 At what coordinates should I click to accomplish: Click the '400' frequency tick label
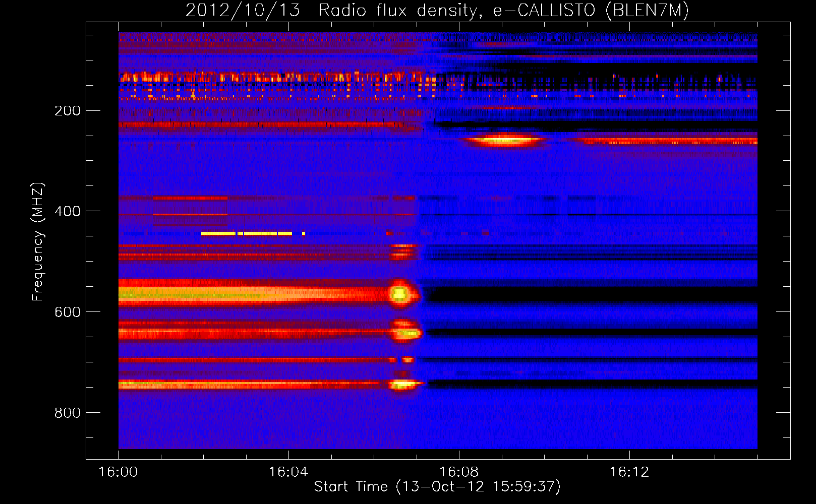click(68, 211)
